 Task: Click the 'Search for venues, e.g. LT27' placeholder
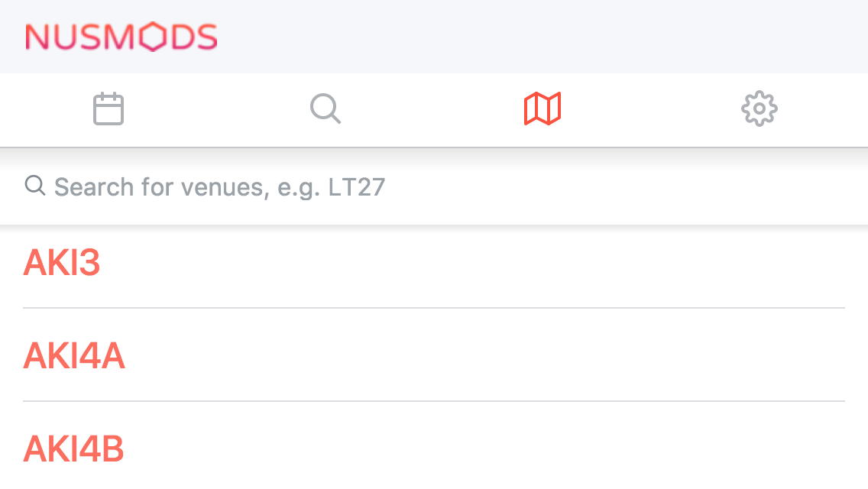tap(219, 186)
